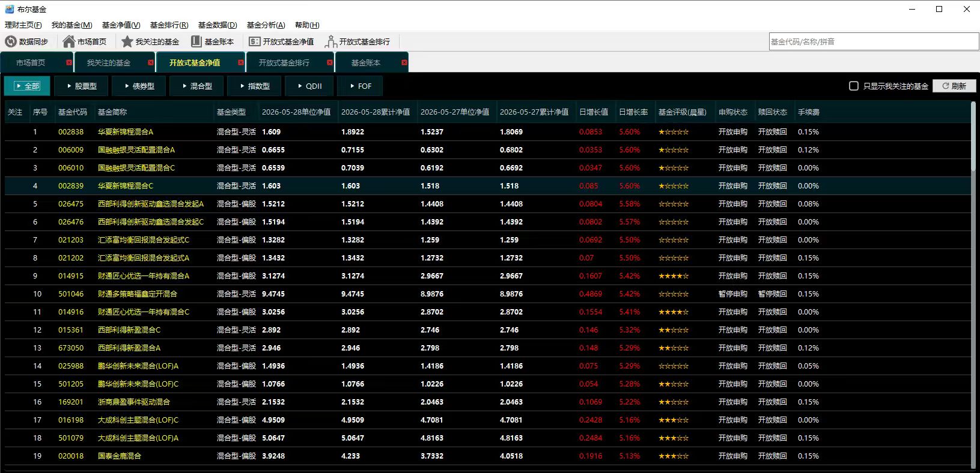Open the 基金净值(V) menu
The image size is (980, 473).
pyautogui.click(x=121, y=25)
